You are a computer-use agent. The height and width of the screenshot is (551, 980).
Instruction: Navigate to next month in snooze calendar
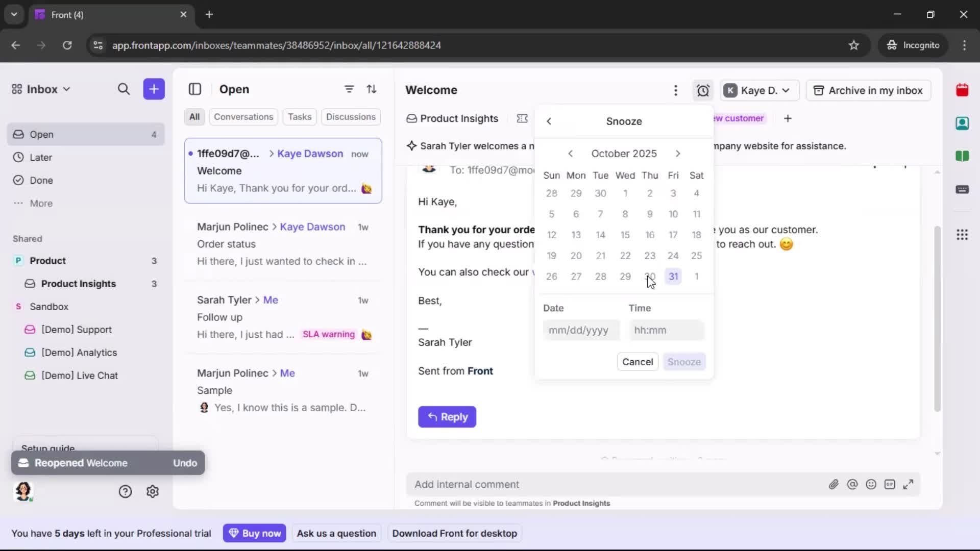[x=678, y=153]
